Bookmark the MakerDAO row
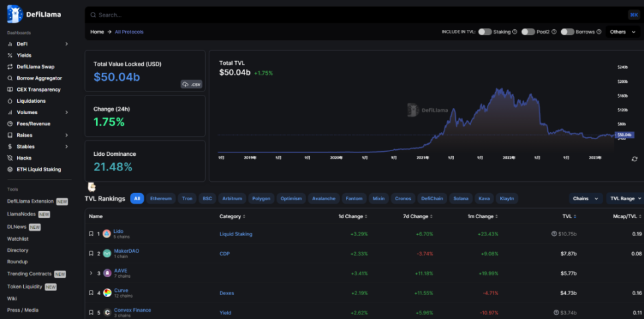This screenshot has height=319, width=644. (91, 253)
